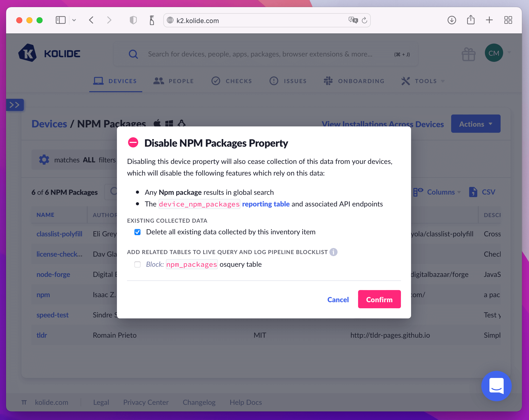The width and height of the screenshot is (529, 420).
Task: Click Safari's share icon
Action: pyautogui.click(x=471, y=20)
